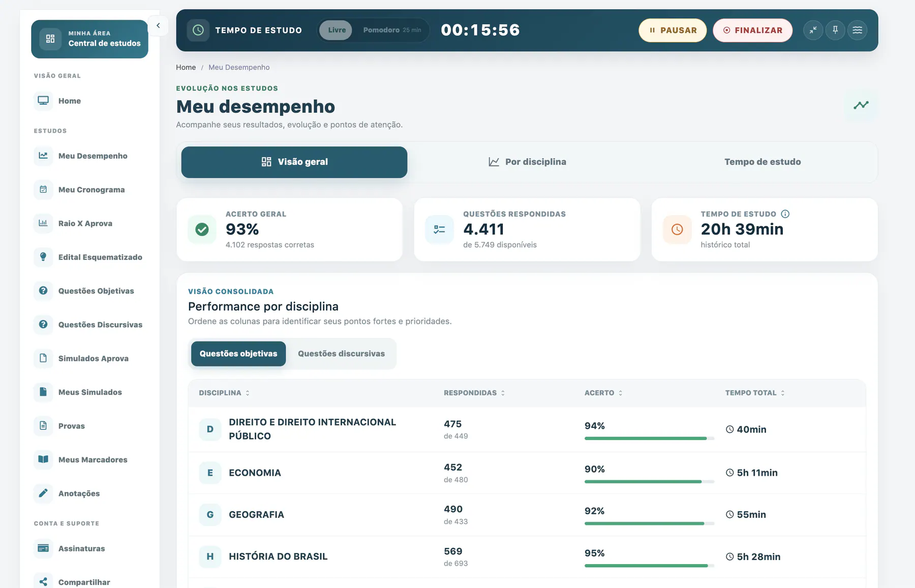Screen dimensions: 915x588
Task: Toggle to Questões discursivas table view
Action: coord(341,354)
